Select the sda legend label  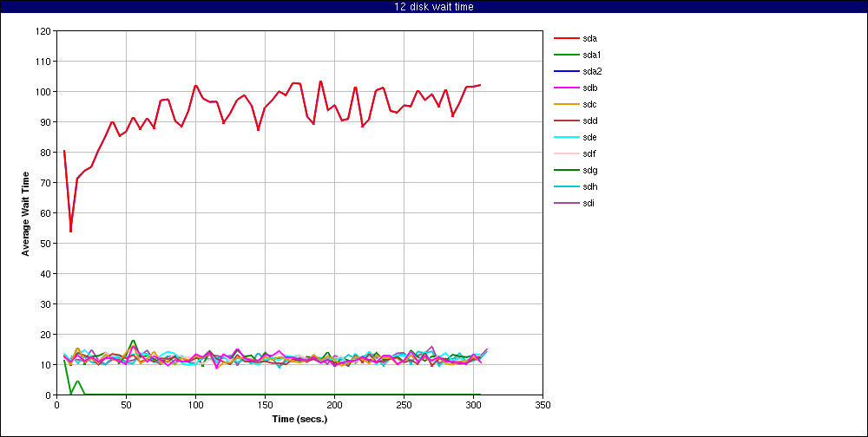tap(590, 38)
